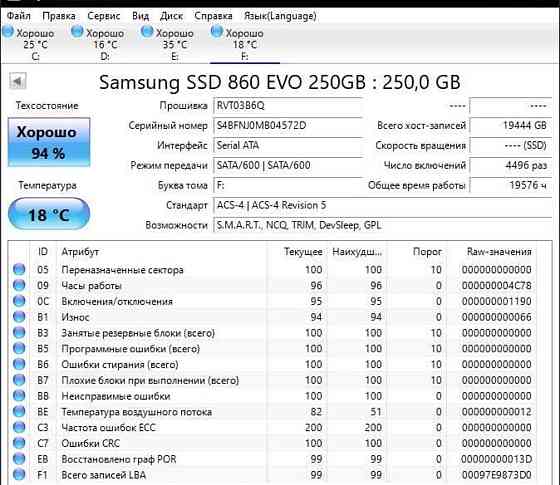This screenshot has width=560, height=485.
Task: Select the Ошибки стирания (всего) row
Action: tap(272, 364)
